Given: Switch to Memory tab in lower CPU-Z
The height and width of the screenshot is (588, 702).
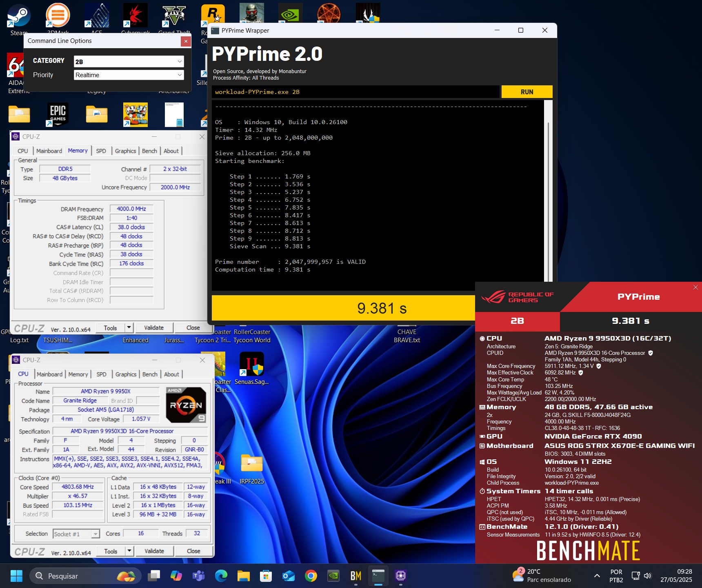Looking at the screenshot, I should (x=78, y=374).
